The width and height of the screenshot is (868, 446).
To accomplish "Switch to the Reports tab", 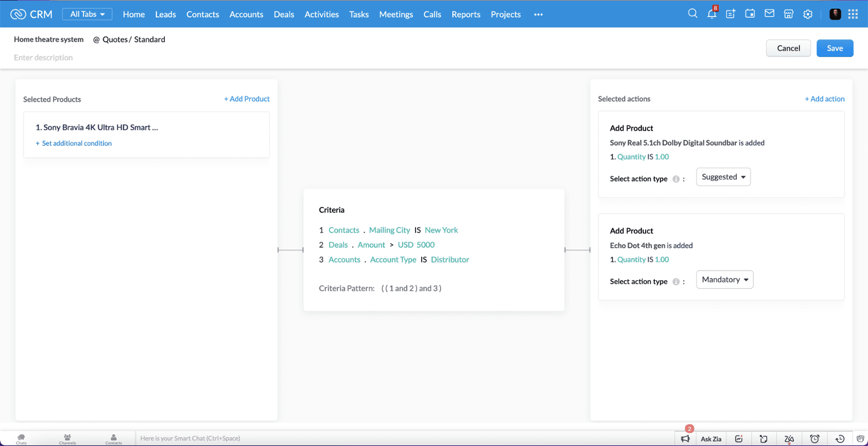I will (465, 15).
